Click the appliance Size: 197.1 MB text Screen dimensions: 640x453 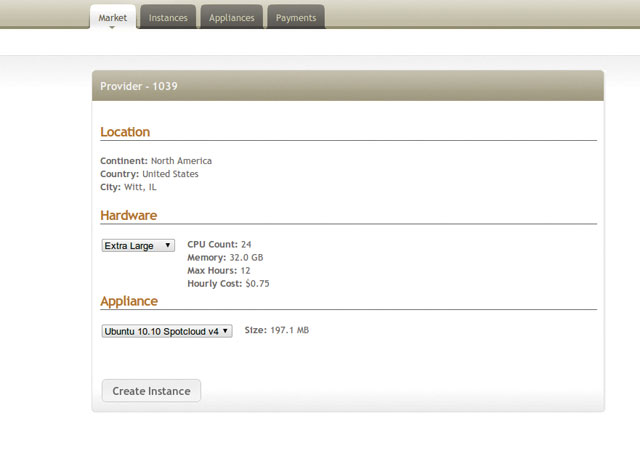[x=277, y=330]
